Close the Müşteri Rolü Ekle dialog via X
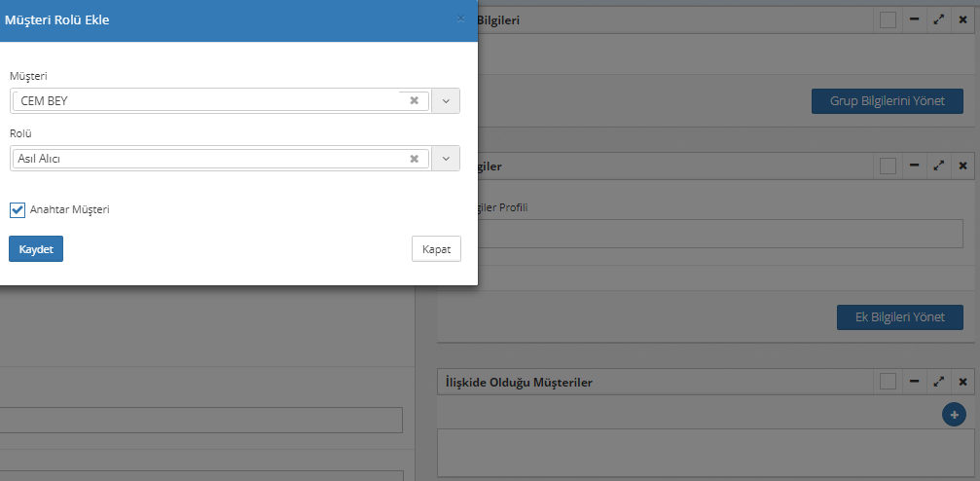 tap(460, 18)
